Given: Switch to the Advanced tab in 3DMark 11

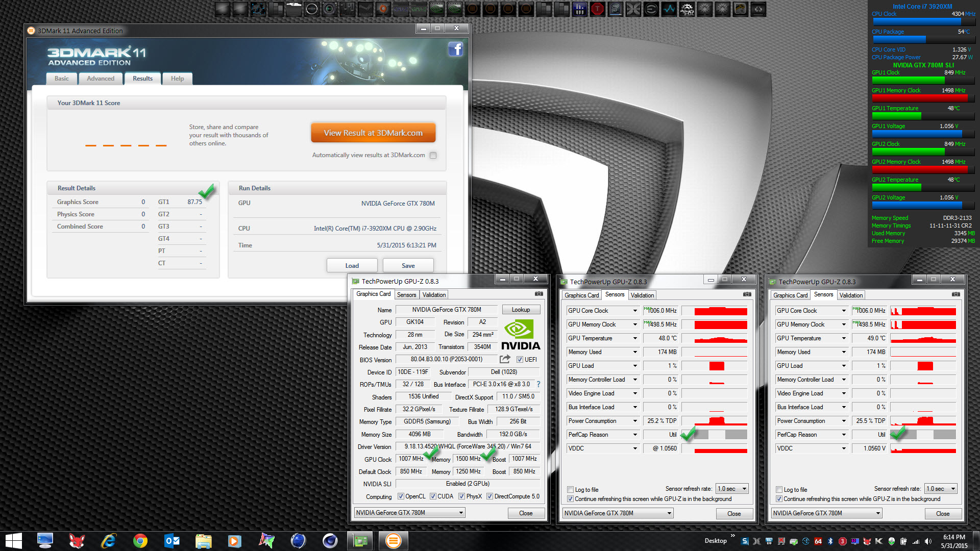Looking at the screenshot, I should [x=101, y=79].
